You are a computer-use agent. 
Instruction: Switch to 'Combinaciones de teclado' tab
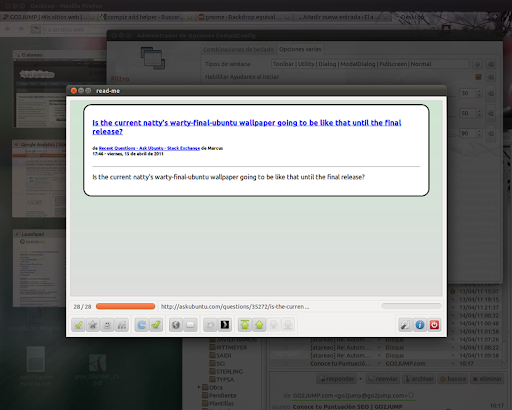(x=238, y=50)
